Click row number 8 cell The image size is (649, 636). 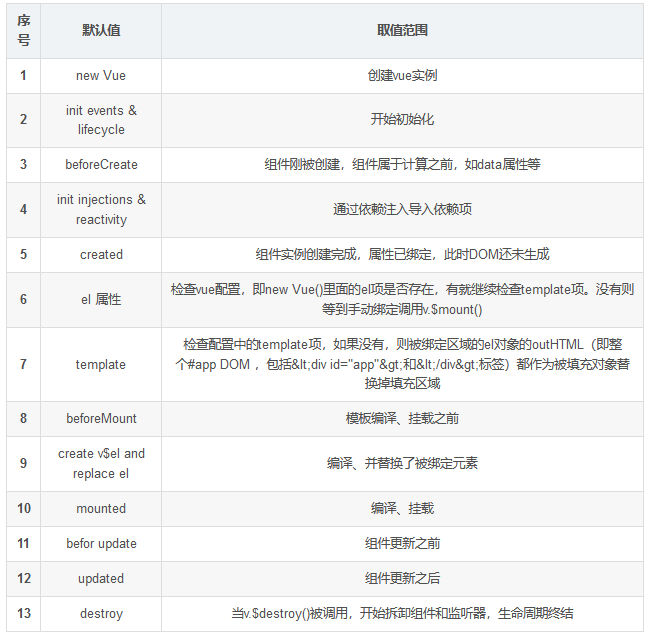pyautogui.click(x=24, y=419)
